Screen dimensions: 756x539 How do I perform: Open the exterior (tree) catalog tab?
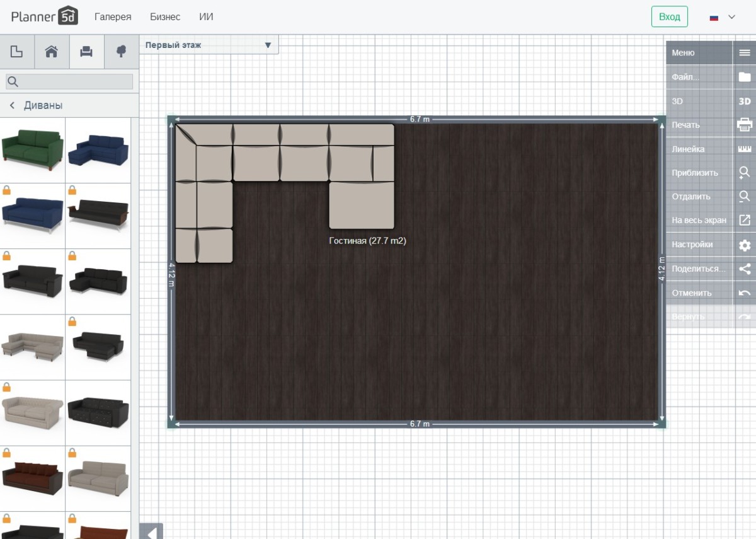tap(122, 52)
